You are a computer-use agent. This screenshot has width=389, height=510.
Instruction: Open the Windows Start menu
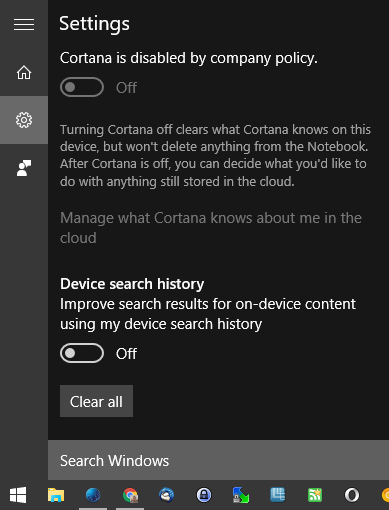(18, 495)
